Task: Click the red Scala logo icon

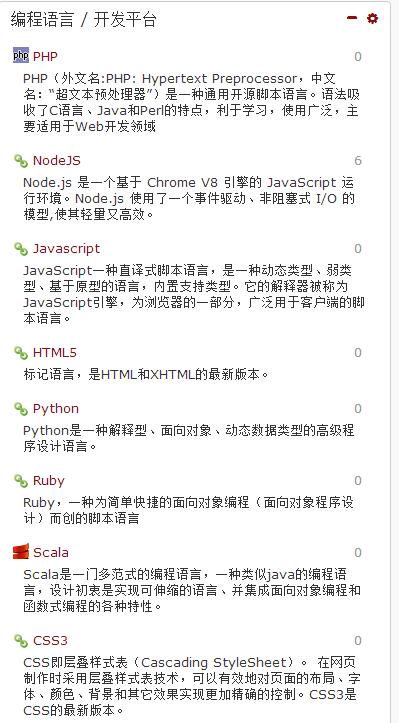Action: click(x=21, y=551)
